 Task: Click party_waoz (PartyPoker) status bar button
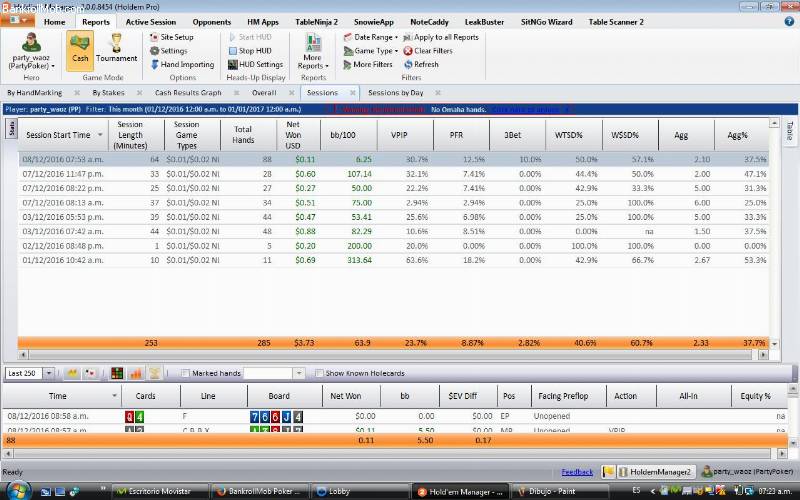[747, 472]
